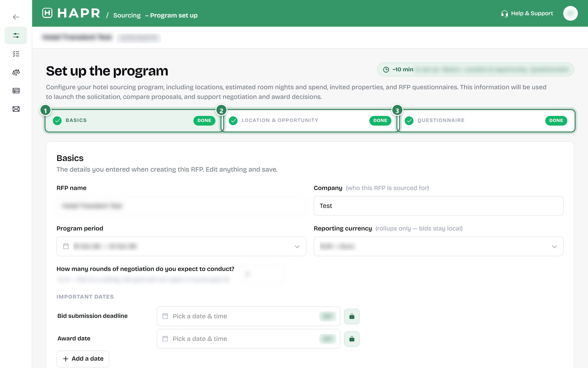Click the Company input field

pyautogui.click(x=438, y=206)
